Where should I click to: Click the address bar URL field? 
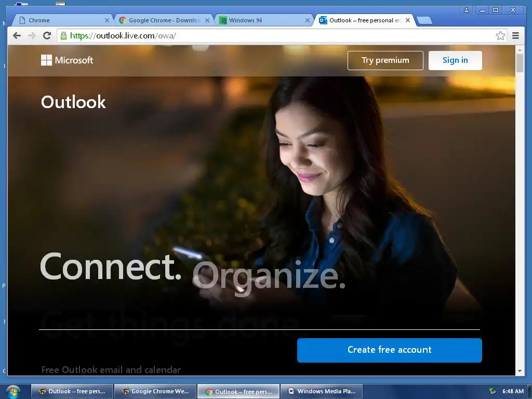(282, 36)
